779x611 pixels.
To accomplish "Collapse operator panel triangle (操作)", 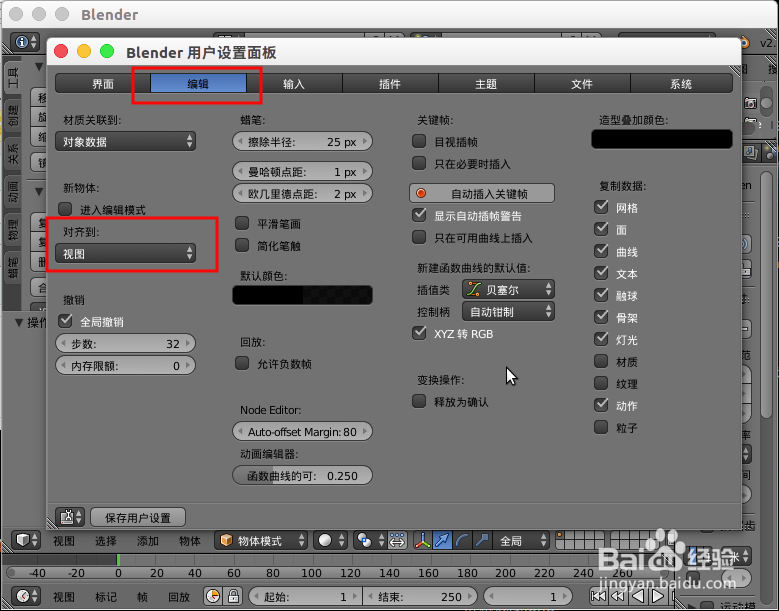I will pos(19,322).
